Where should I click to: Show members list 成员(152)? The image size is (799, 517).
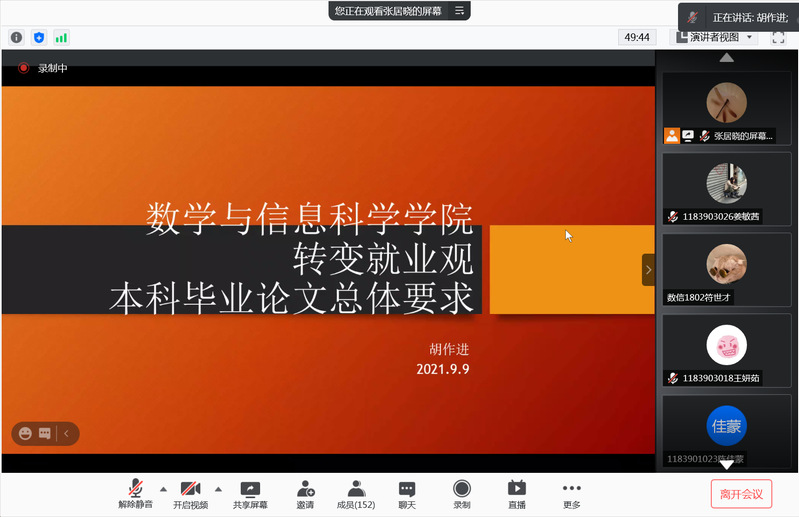point(355,493)
